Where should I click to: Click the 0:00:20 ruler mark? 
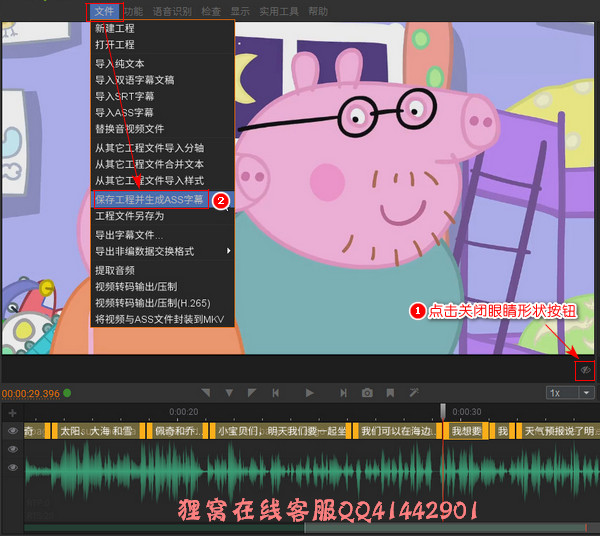[184, 412]
